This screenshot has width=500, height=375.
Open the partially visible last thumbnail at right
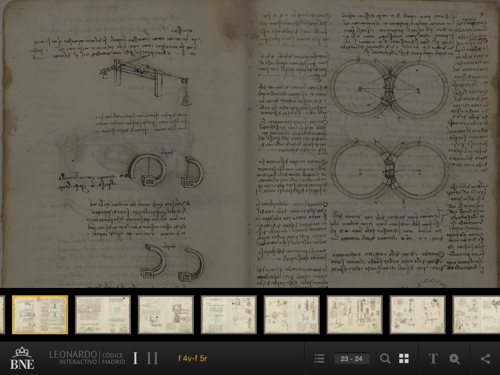click(476, 314)
